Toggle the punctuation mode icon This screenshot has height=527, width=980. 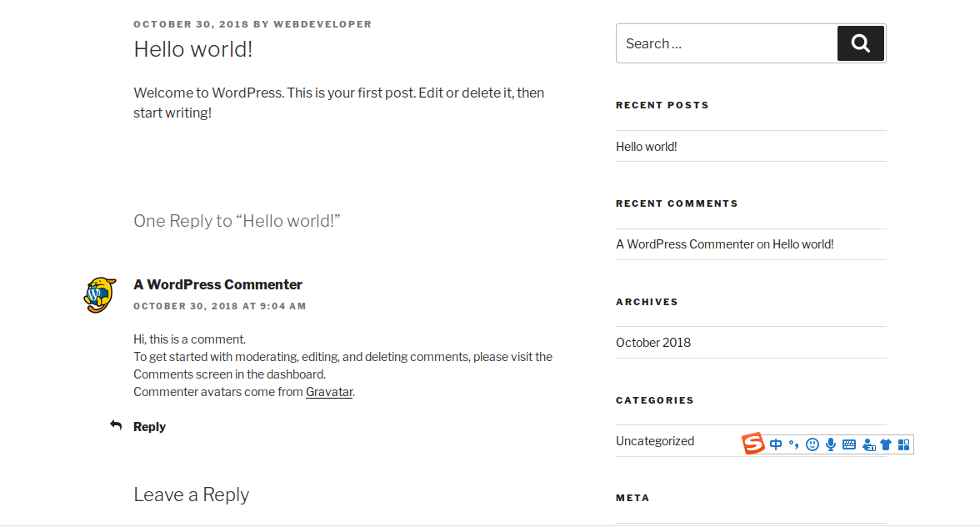(793, 444)
